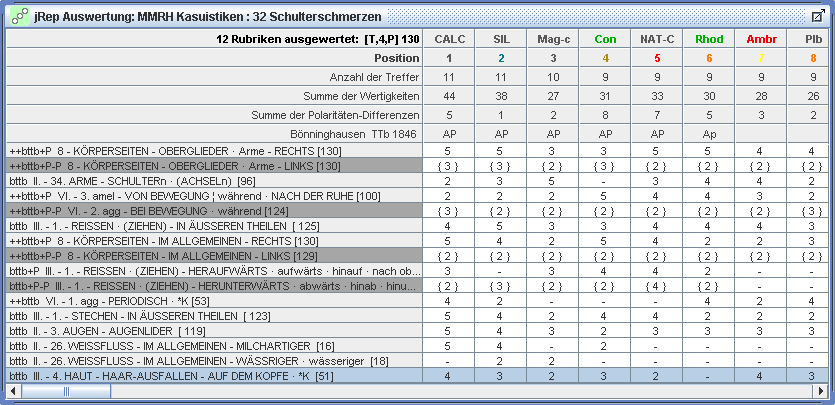The image size is (835, 405).
Task: Click the Mag-c column header
Action: coord(553,38)
